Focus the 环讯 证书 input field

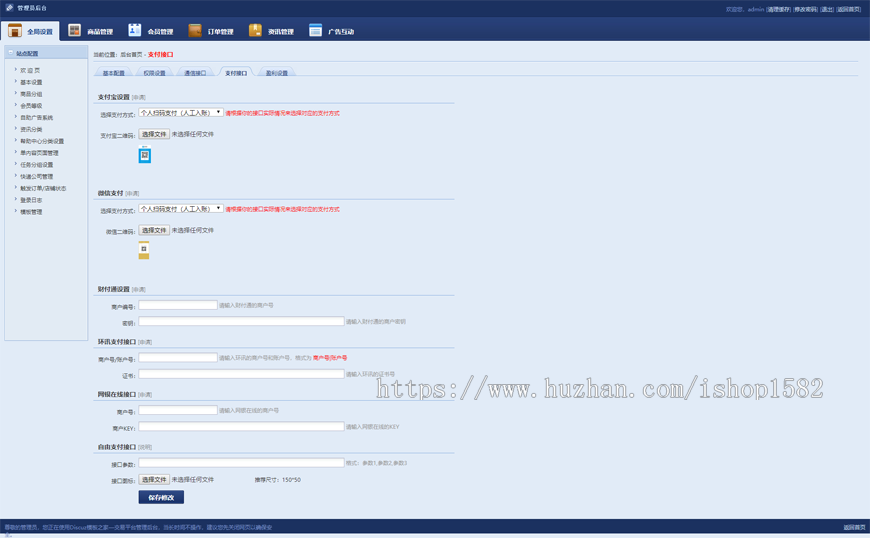click(x=241, y=374)
